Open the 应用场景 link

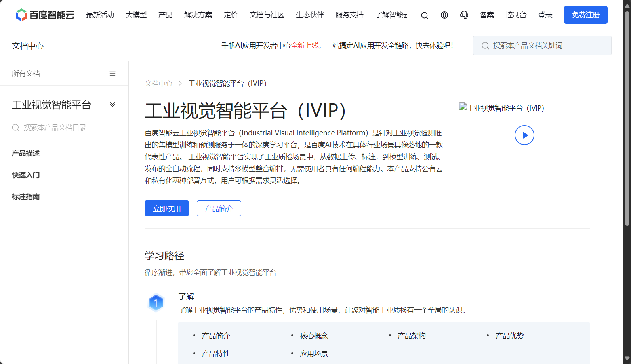314,354
